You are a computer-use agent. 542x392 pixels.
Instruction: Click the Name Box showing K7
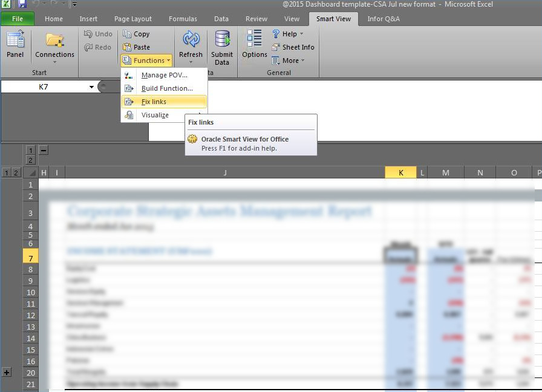click(x=43, y=87)
